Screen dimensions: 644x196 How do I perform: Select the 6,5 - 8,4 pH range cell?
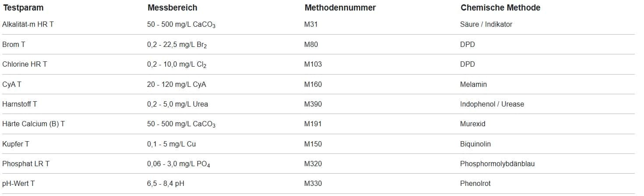(x=165, y=184)
